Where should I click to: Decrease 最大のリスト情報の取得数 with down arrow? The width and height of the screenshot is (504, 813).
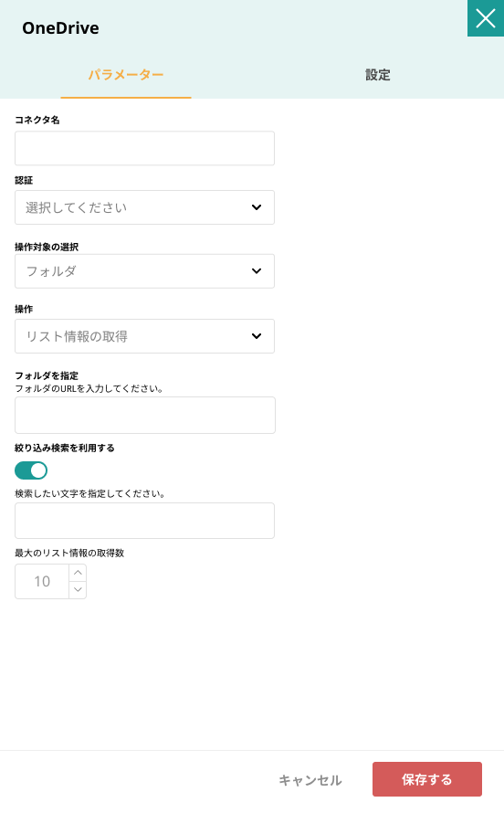click(78, 590)
